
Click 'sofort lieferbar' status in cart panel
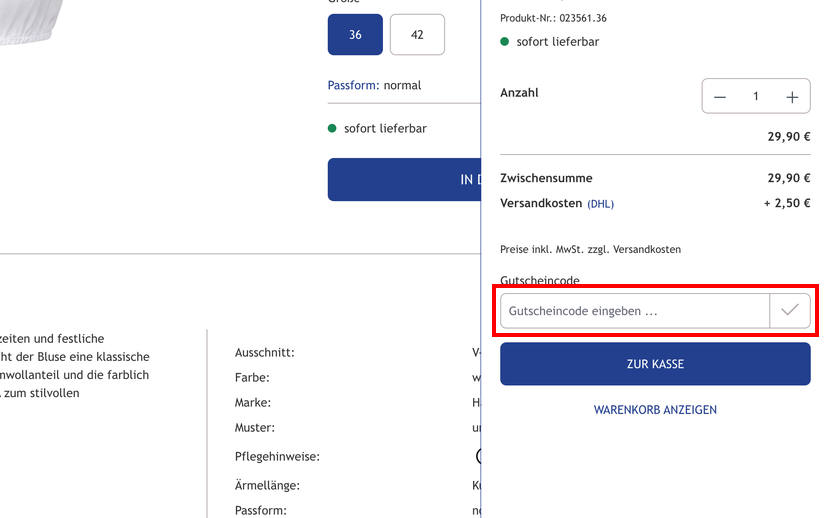(558, 42)
